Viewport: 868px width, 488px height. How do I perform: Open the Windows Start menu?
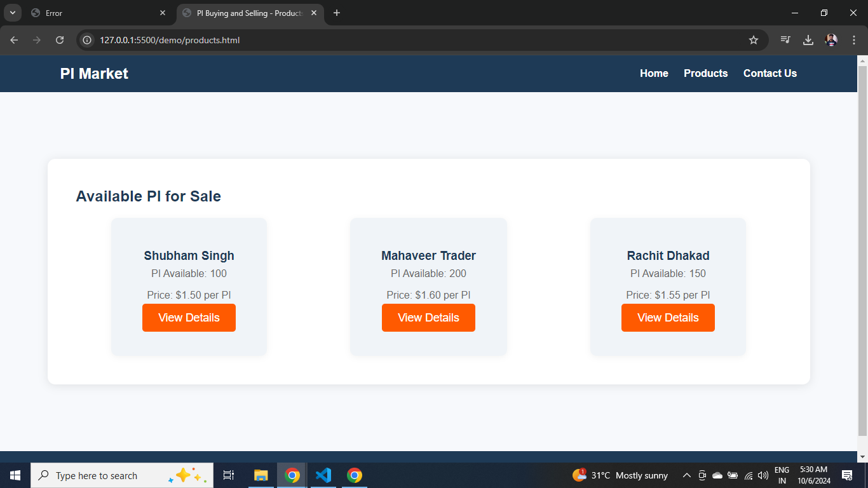pyautogui.click(x=15, y=475)
